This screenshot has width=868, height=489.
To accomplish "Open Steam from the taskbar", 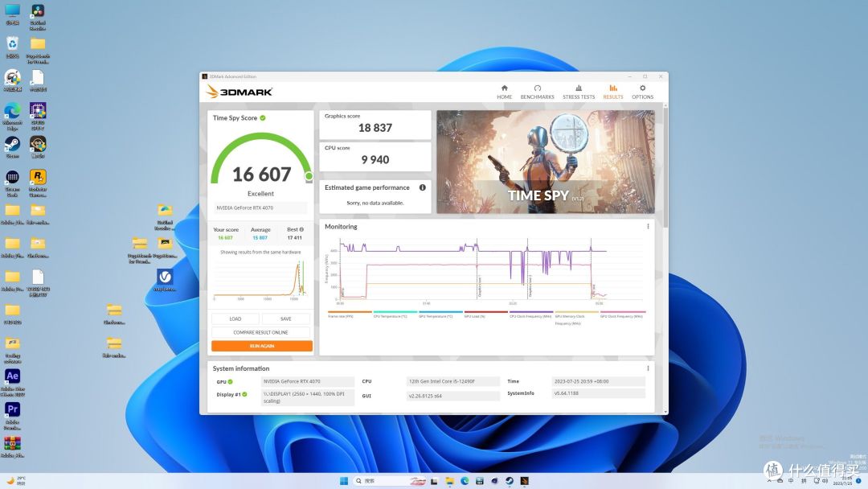I will [510, 481].
